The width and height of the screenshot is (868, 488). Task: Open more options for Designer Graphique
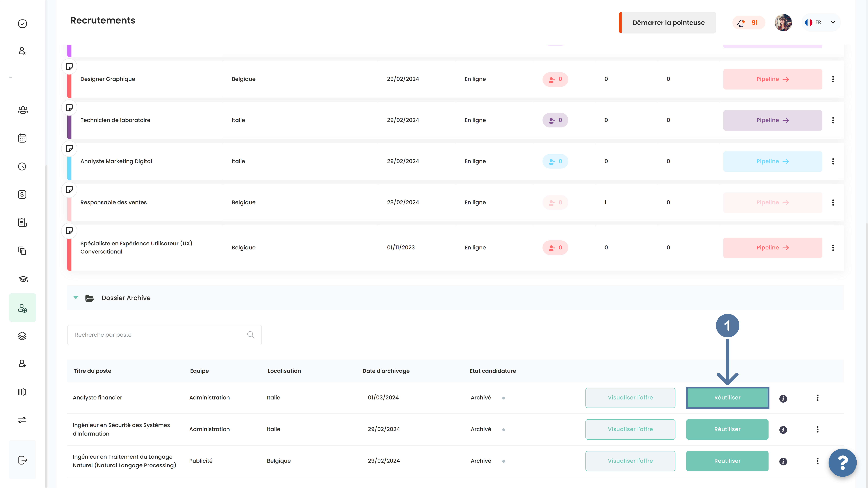[x=833, y=79]
